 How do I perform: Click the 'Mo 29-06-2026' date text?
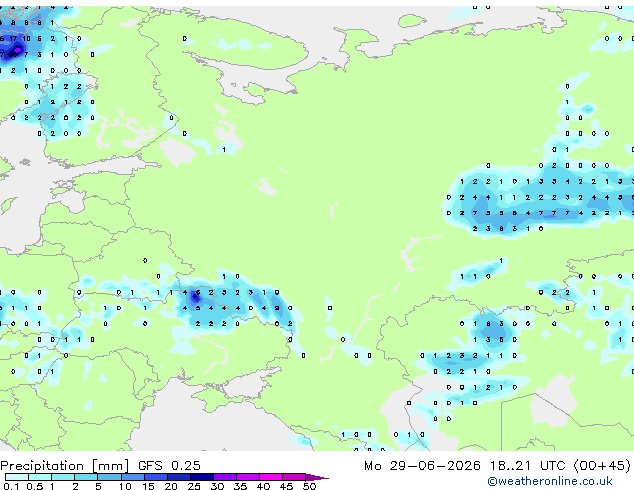422,466
